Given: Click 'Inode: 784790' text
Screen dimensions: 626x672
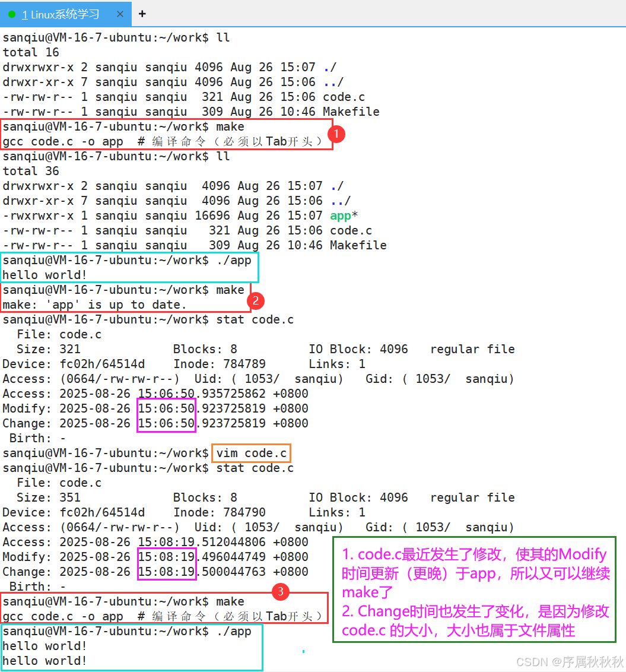Looking at the screenshot, I should [220, 512].
